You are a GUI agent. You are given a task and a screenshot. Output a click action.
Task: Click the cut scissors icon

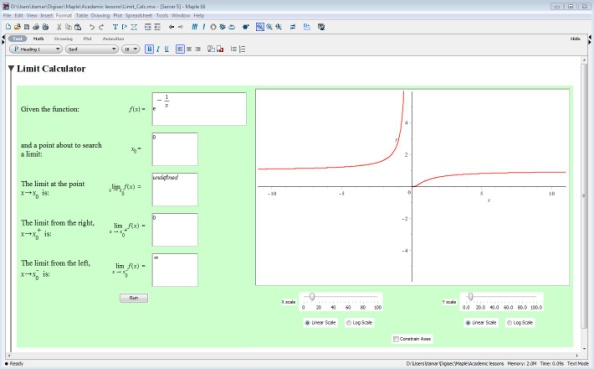point(59,27)
